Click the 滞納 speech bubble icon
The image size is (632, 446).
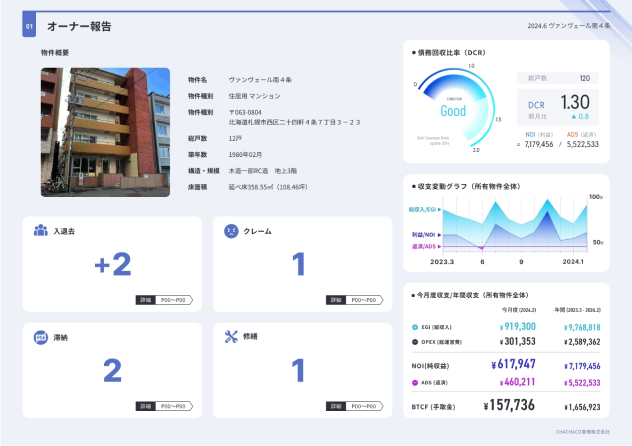[41, 337]
